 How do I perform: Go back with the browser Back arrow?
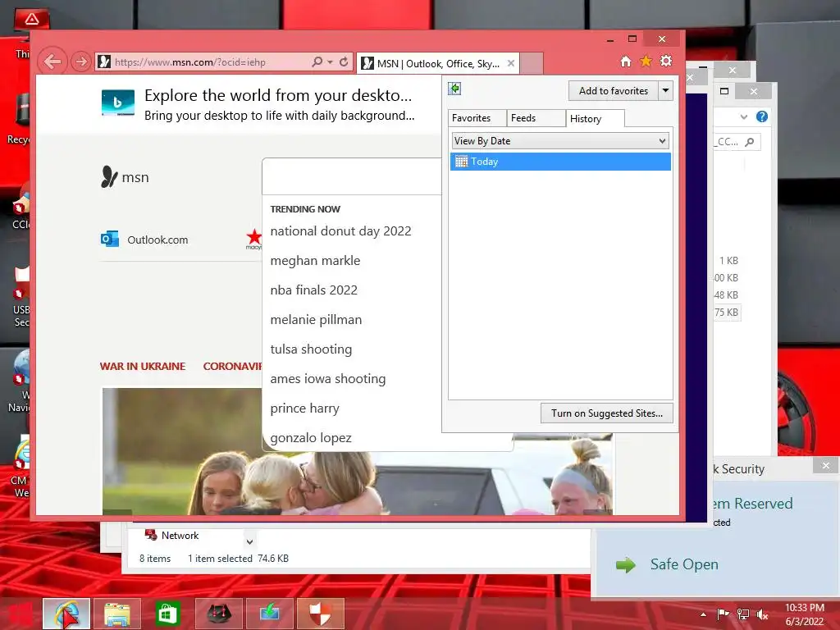tap(52, 62)
